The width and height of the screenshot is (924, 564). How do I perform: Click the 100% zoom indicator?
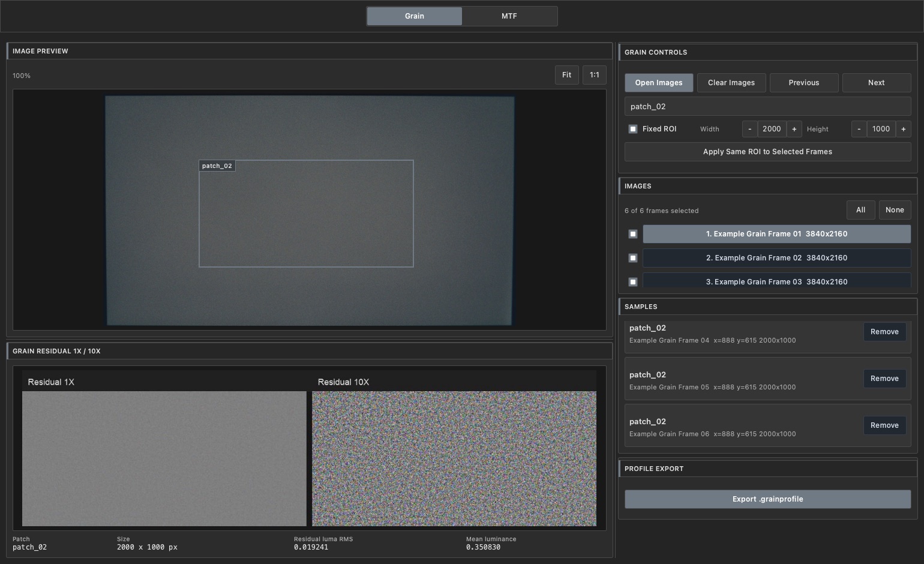click(22, 76)
